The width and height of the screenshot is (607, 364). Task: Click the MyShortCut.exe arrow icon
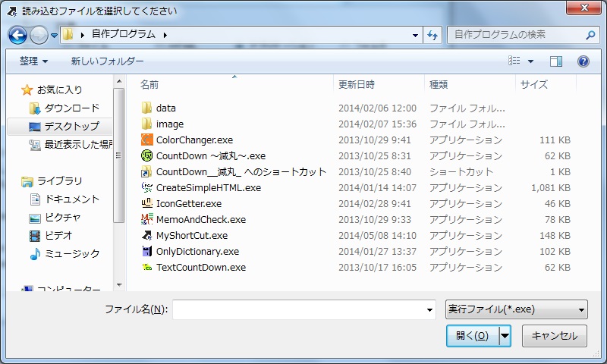146,235
